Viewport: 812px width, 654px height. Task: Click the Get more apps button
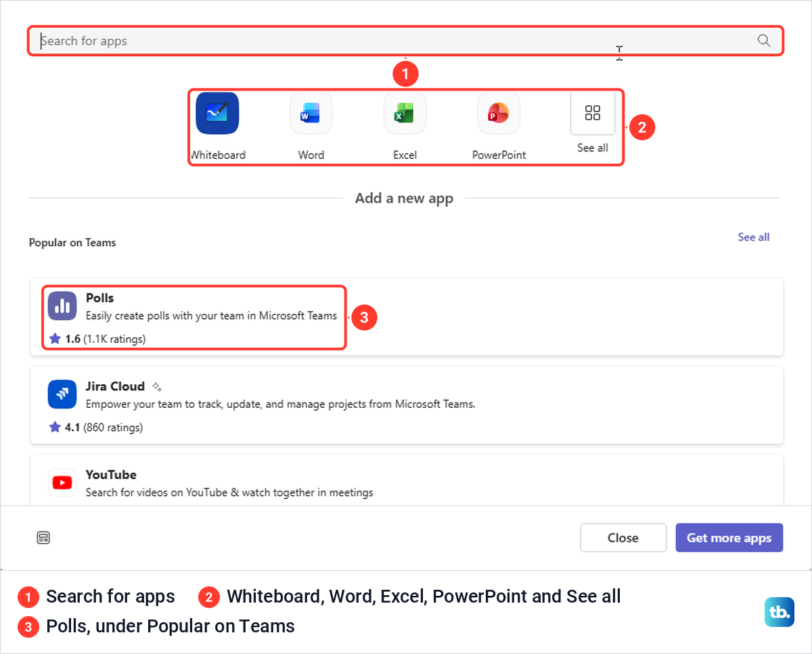(x=729, y=538)
